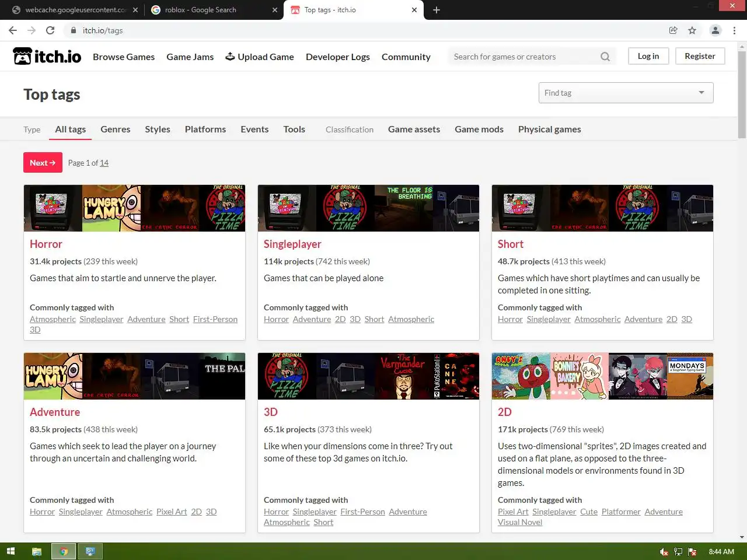Screen dimensions: 747x560
Task: Click the address bar URL
Action: pos(103,30)
